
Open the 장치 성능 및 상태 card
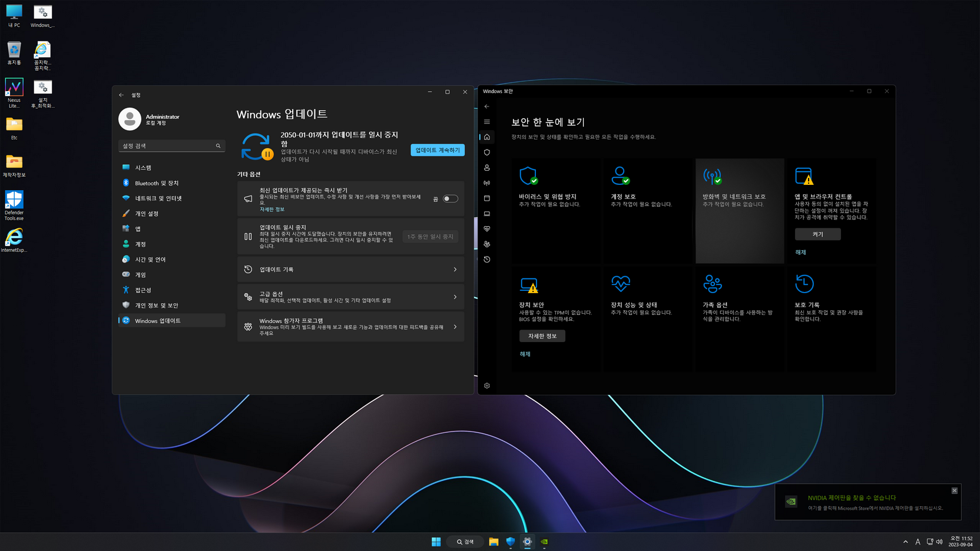click(x=648, y=319)
